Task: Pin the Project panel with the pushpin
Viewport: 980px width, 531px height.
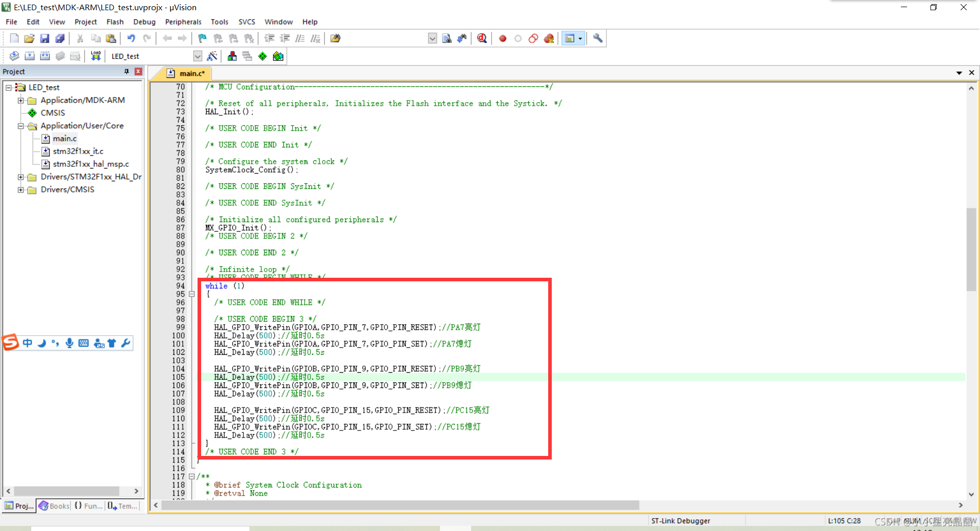Action: [x=127, y=72]
